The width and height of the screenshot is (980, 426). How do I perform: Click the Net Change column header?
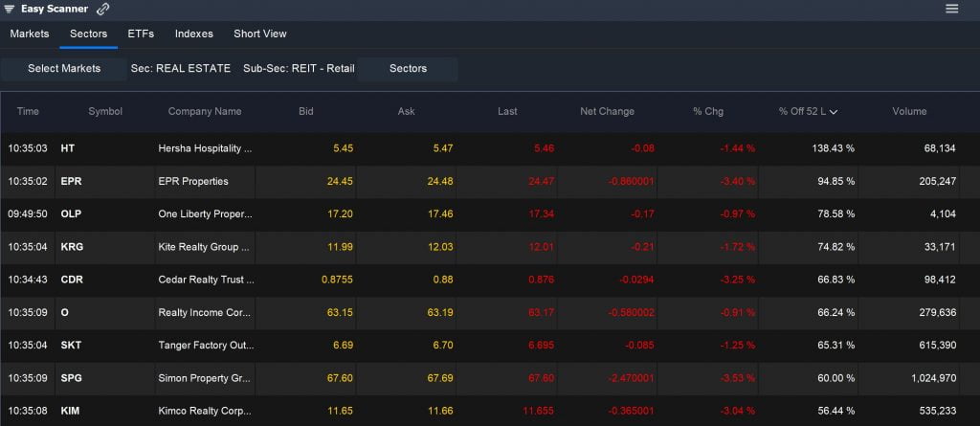607,111
